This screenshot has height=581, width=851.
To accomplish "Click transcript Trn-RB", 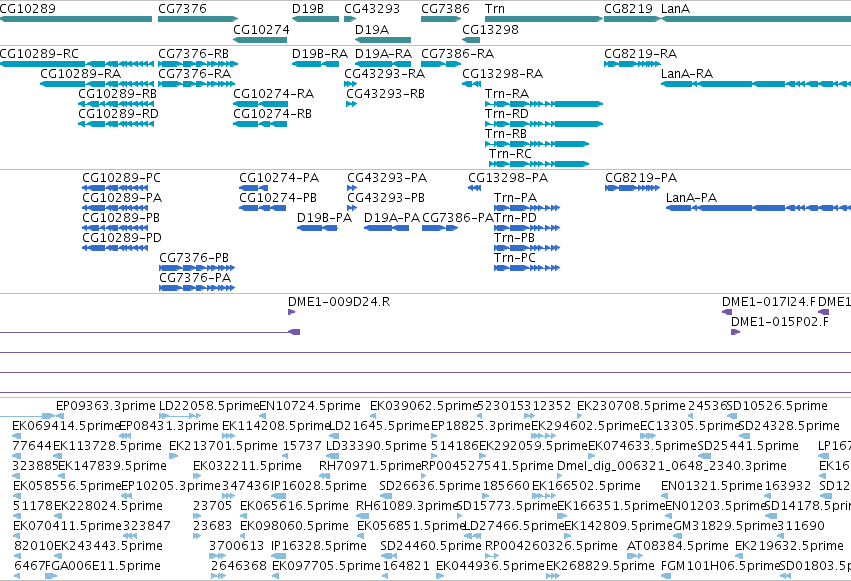I will coord(506,134).
